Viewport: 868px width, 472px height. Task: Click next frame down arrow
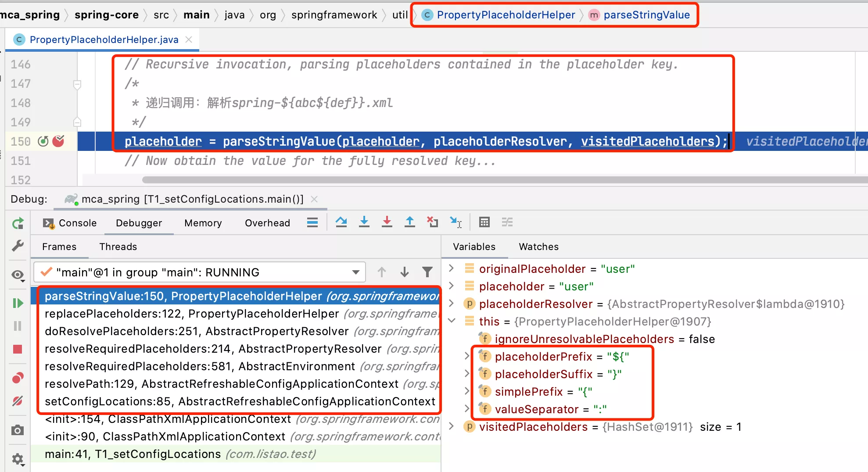coord(405,272)
